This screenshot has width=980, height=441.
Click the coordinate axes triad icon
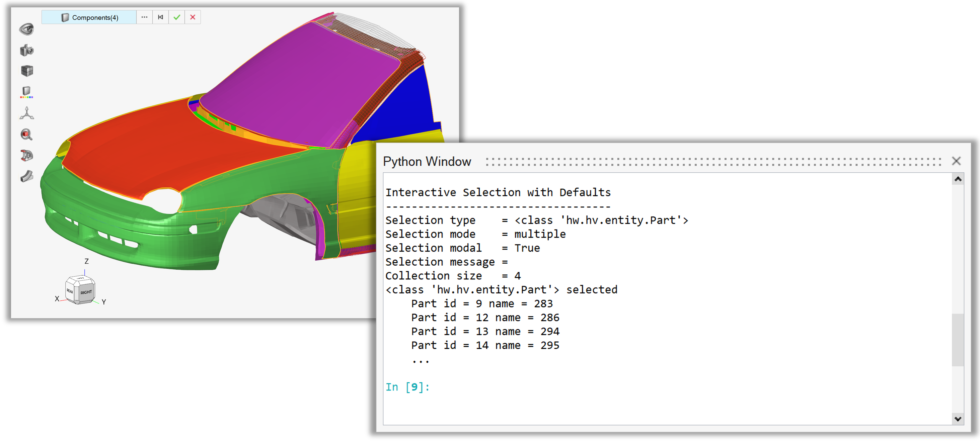(27, 113)
